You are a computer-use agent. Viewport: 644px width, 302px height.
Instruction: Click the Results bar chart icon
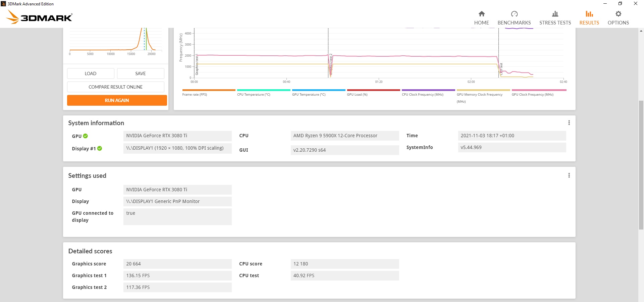[589, 14]
